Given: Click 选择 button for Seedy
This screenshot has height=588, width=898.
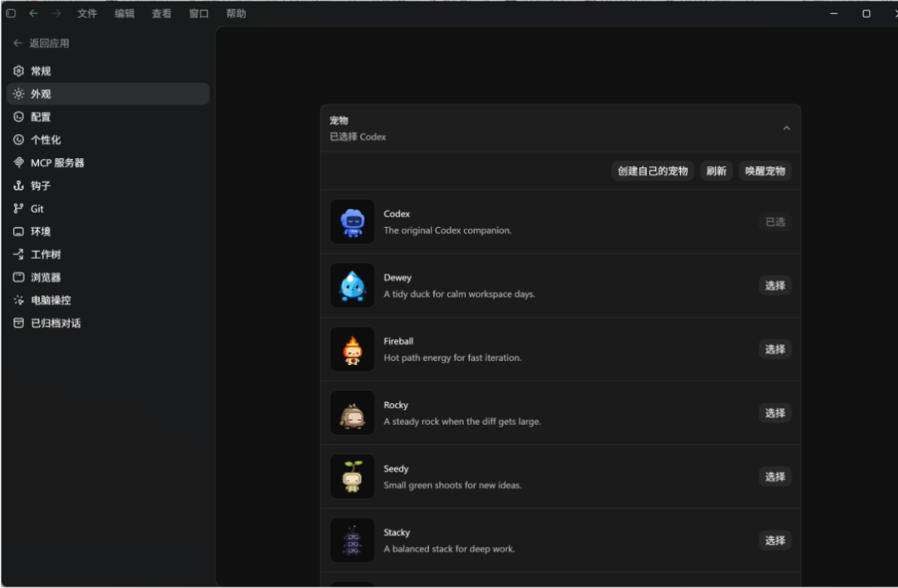Looking at the screenshot, I should 776,477.
